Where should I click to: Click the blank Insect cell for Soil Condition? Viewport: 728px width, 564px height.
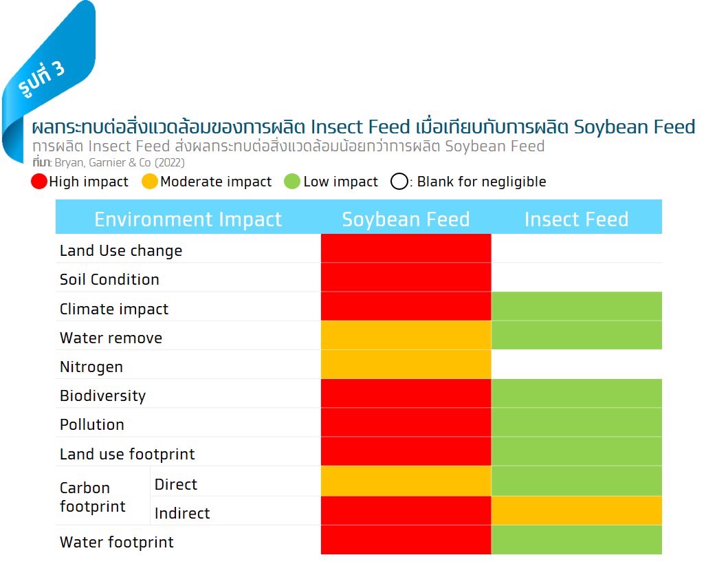[576, 277]
